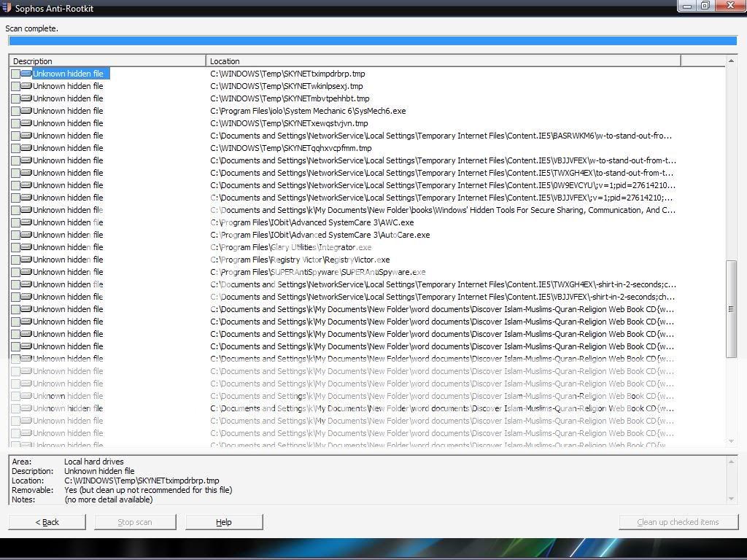Check the box for SKYNETwkinlpsexj.tmp
This screenshot has height=560, width=747.
point(16,86)
